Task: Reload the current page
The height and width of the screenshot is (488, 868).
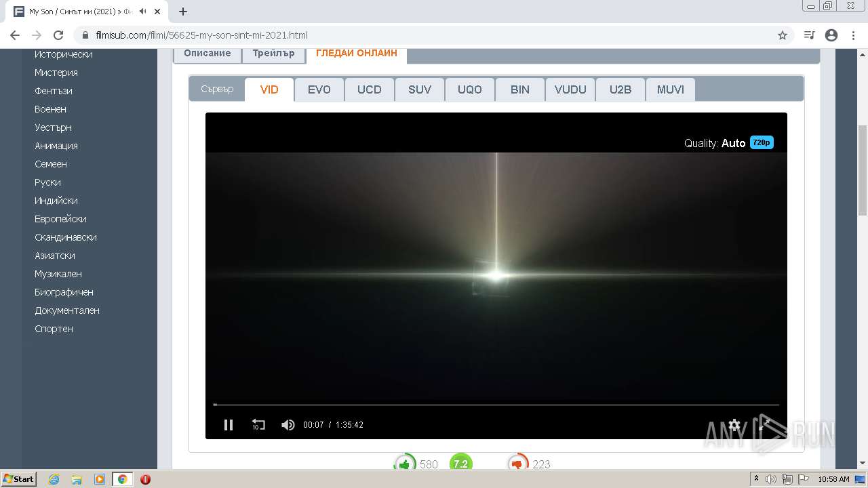Action: pyautogui.click(x=58, y=35)
